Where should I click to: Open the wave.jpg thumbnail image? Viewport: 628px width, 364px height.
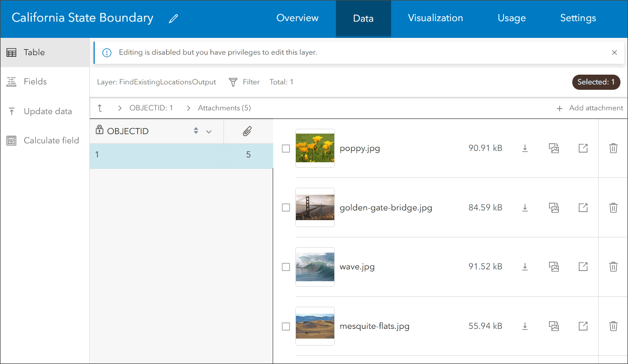pyautogui.click(x=315, y=267)
